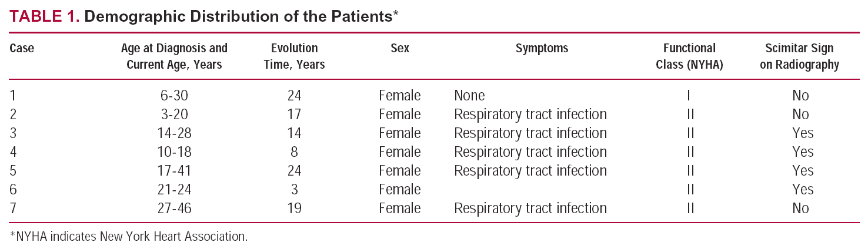Select the "17-41" age cell
Screen dimensions: 868x249
[175, 171]
